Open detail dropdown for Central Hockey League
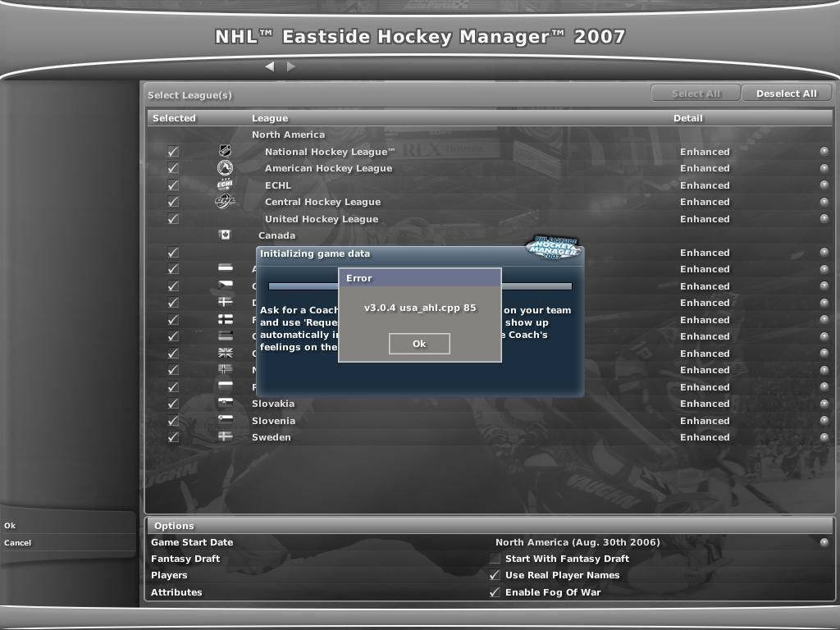 click(x=824, y=202)
